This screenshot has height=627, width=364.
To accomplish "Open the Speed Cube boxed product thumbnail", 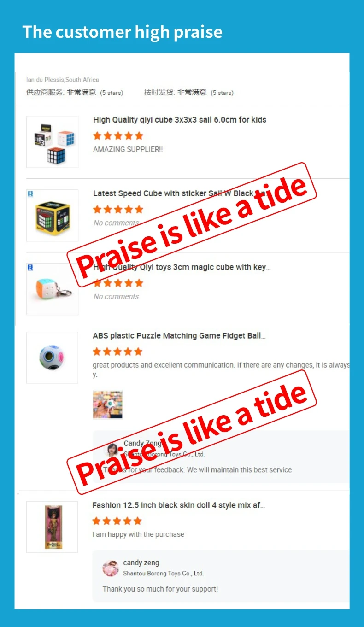I will [x=52, y=216].
